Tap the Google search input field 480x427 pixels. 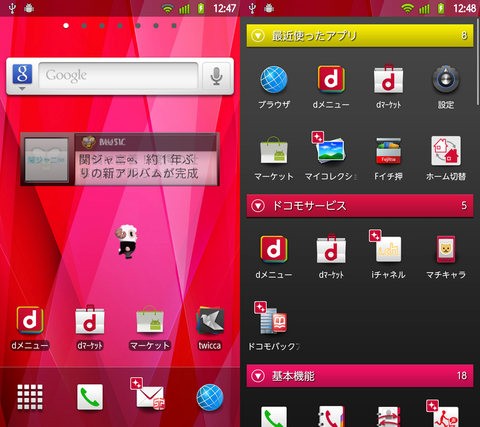[x=118, y=76]
